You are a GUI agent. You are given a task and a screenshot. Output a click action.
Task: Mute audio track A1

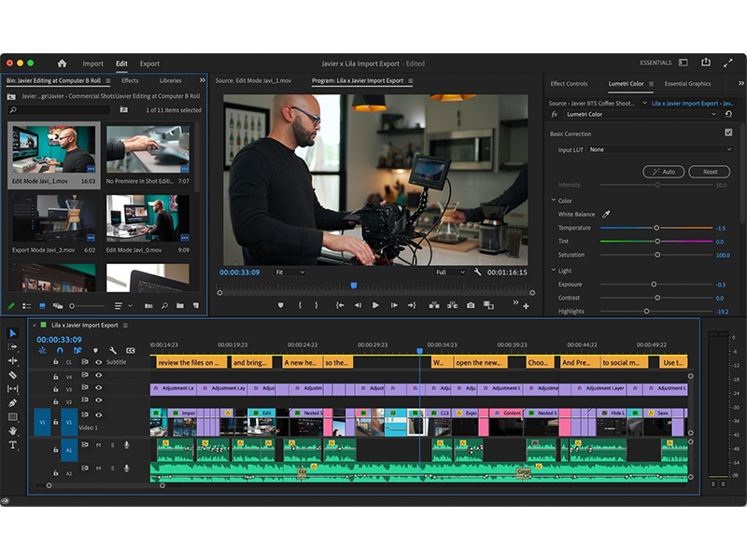point(99,444)
